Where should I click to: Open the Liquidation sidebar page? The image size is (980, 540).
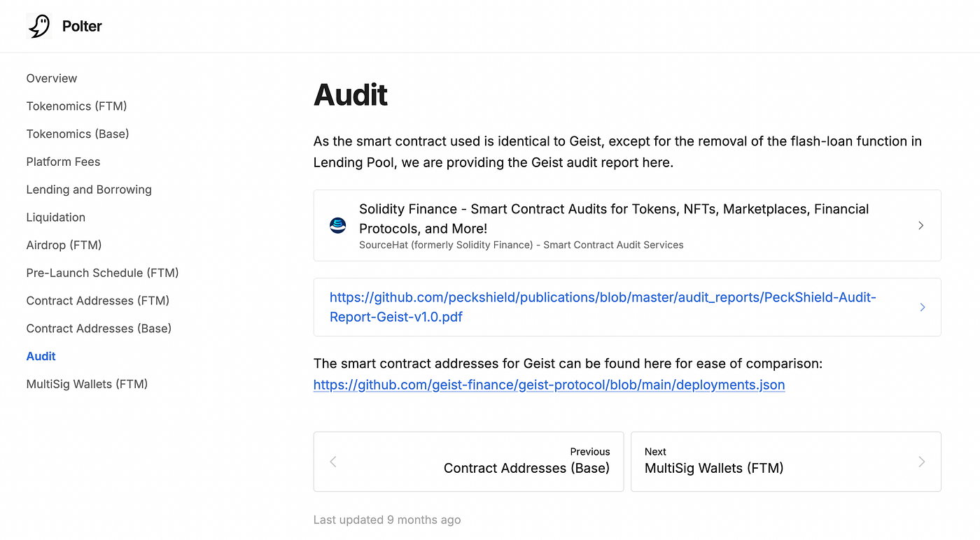[x=56, y=218]
